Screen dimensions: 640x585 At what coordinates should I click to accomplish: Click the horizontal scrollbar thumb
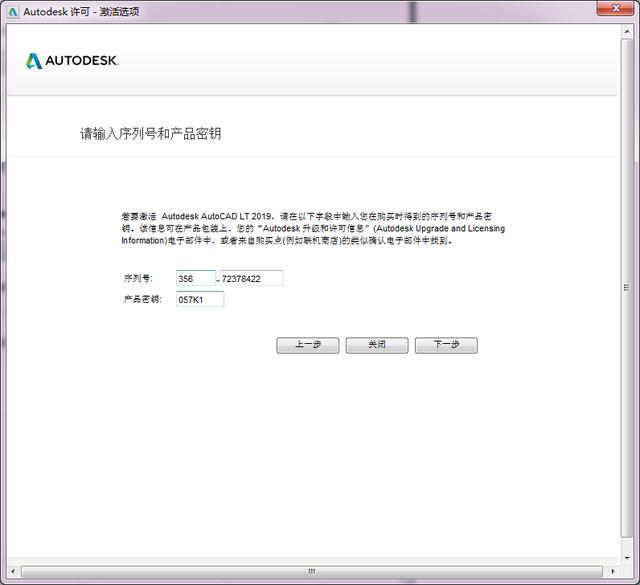coord(312,572)
